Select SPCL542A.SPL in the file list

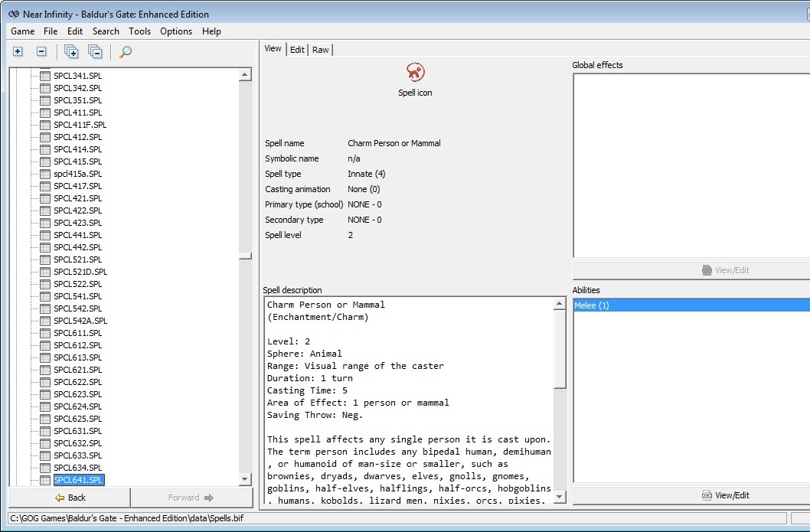(80, 321)
